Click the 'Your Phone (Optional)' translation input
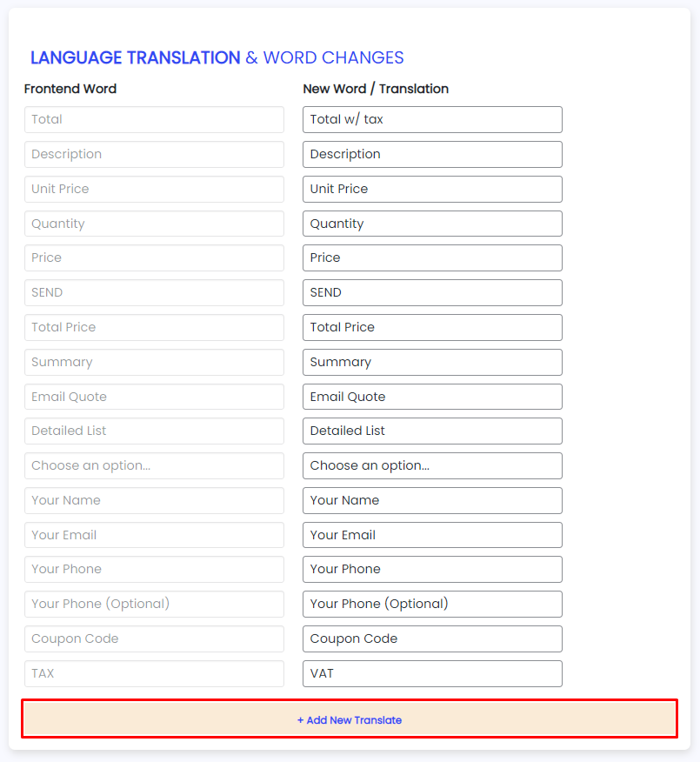This screenshot has height=762, width=700. 432,604
